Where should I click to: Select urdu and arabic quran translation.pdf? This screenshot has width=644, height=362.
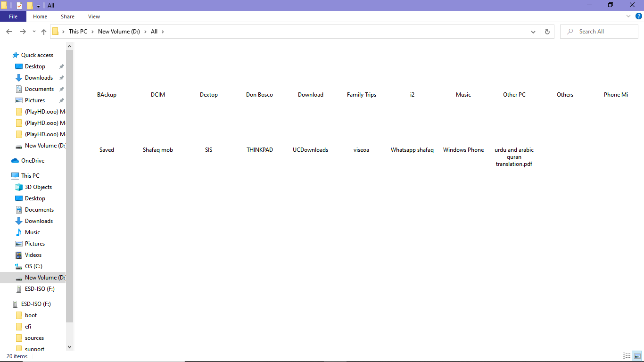pos(514,157)
